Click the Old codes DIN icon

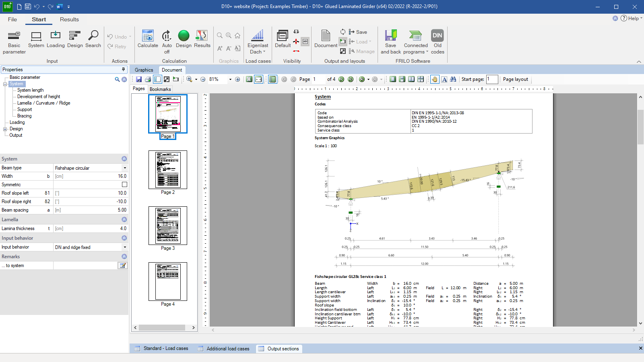pyautogui.click(x=438, y=42)
